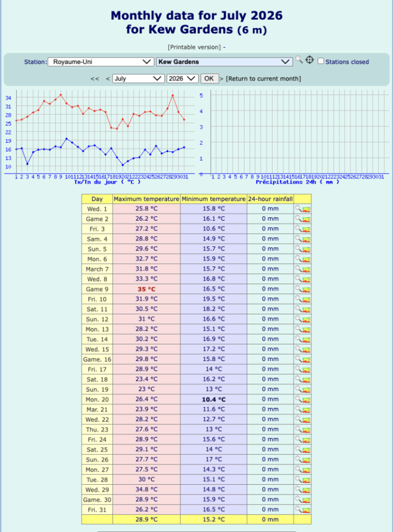The width and height of the screenshot is (393, 532).
Task: Click magnifier icon in Sun. 12 row
Action: point(298,318)
